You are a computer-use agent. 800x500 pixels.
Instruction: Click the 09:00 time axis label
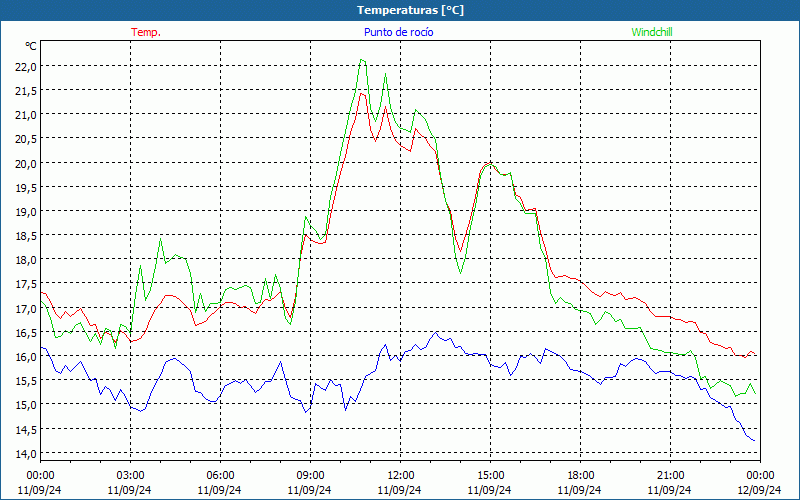[310, 475]
